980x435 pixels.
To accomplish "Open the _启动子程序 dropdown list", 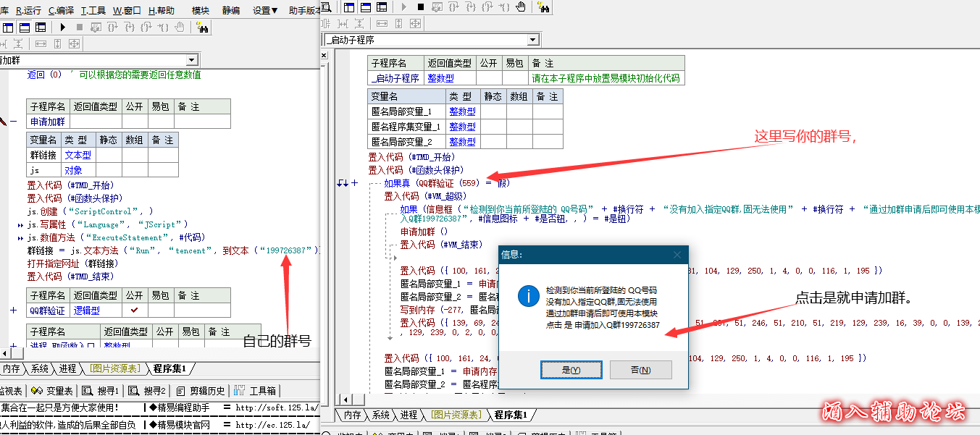I will click(x=532, y=39).
